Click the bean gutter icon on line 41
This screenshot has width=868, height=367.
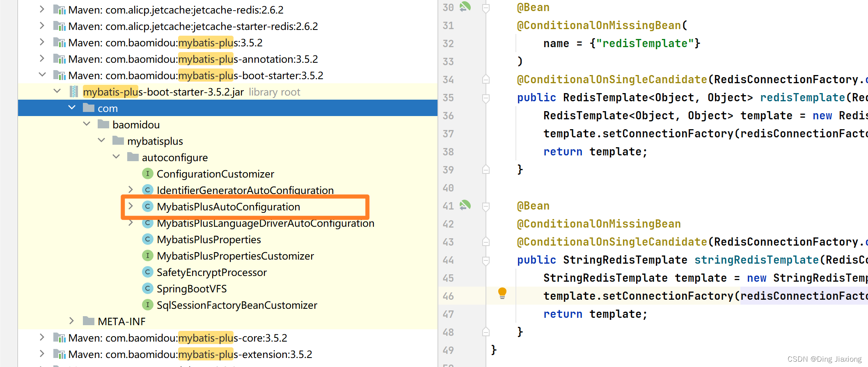click(465, 205)
